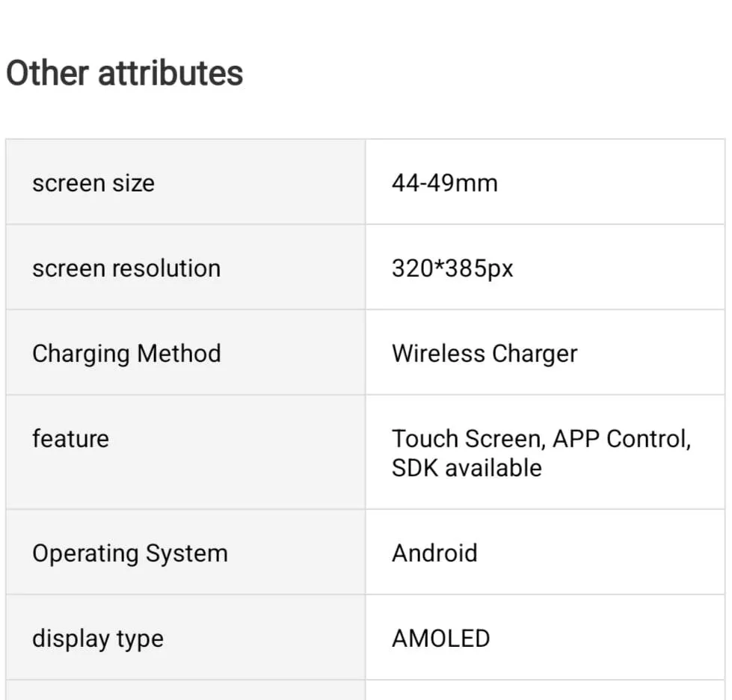Click the word "attributes" in the heading
The width and height of the screenshot is (732, 700).
(170, 73)
